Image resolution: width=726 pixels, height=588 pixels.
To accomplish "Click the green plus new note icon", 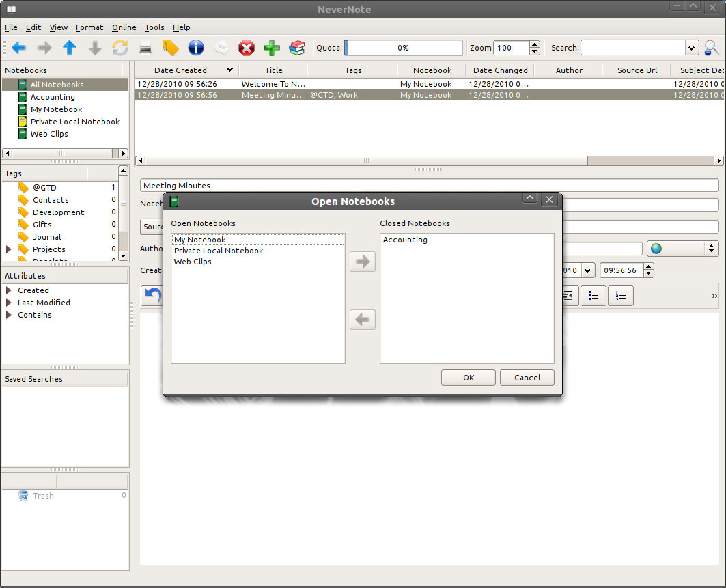I will tap(271, 48).
